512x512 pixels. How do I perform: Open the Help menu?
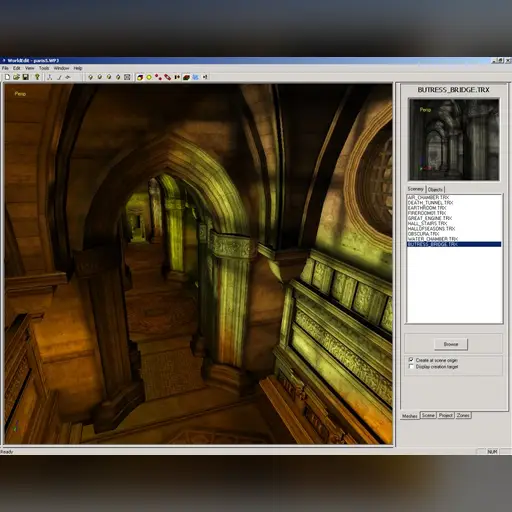point(78,68)
